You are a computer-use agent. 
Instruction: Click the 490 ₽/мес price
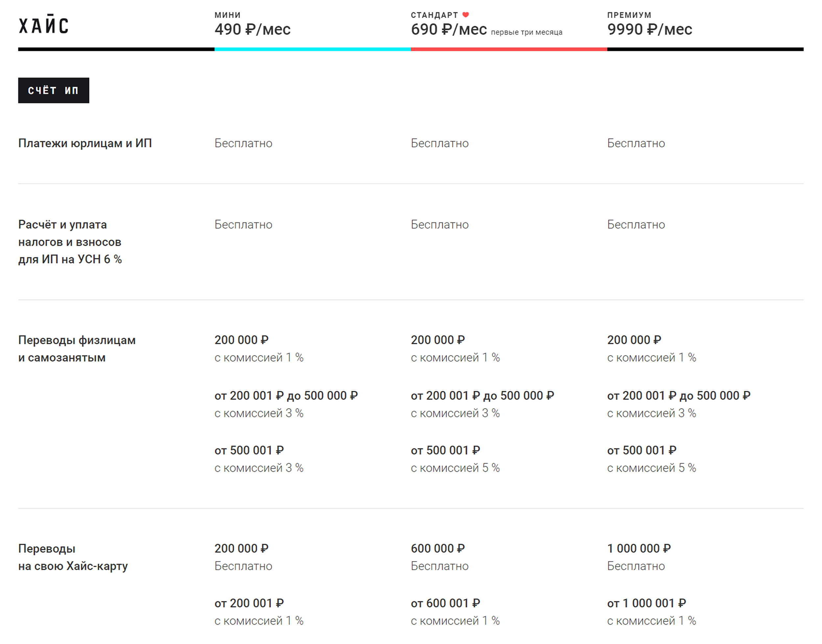pos(252,29)
